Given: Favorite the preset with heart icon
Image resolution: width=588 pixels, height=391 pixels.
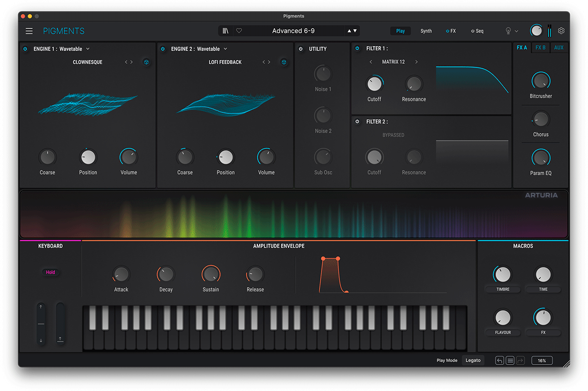Looking at the screenshot, I should [x=239, y=31].
